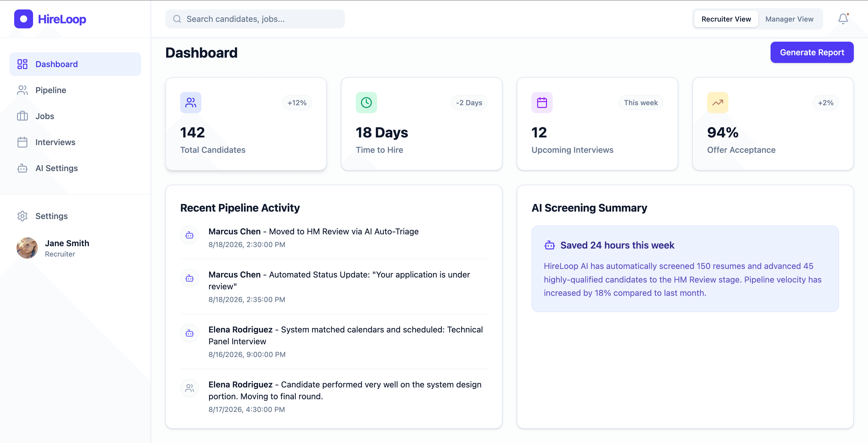868x443 pixels.
Task: Click the Dashboard grid icon in sidebar
Action: tap(22, 64)
